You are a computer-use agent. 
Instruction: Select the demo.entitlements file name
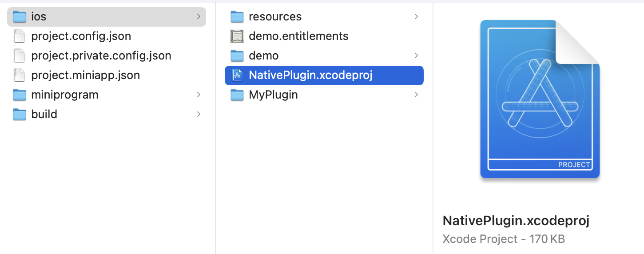(x=298, y=36)
